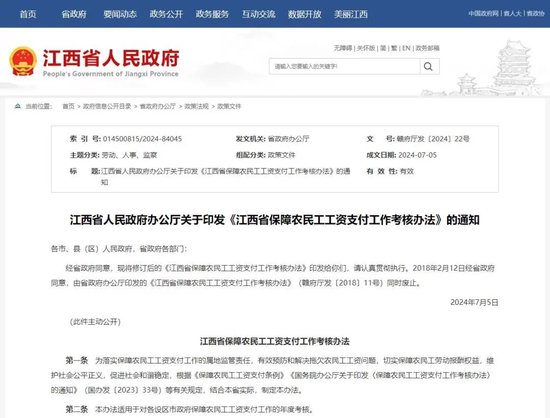Image resolution: width=550 pixels, height=418 pixels.
Task: Open the 首页 navigation menu item
Action: coord(28,14)
